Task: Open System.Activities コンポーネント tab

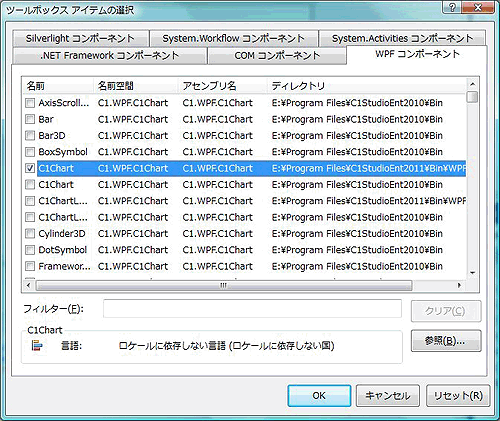Action: 402,39
